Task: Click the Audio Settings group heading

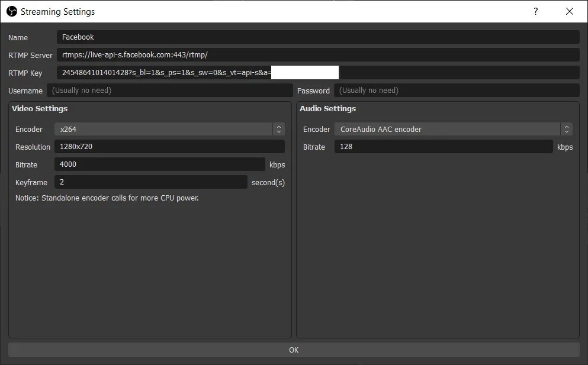Action: click(327, 109)
